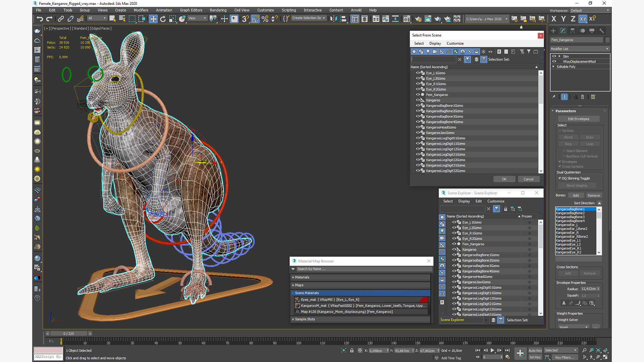
Task: Toggle the Percent Snap button
Action: (x=265, y=19)
